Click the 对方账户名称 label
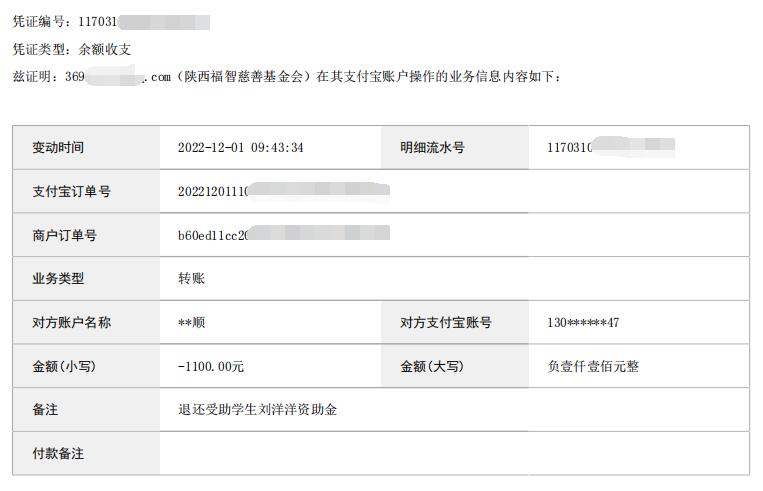 pyautogui.click(x=72, y=322)
